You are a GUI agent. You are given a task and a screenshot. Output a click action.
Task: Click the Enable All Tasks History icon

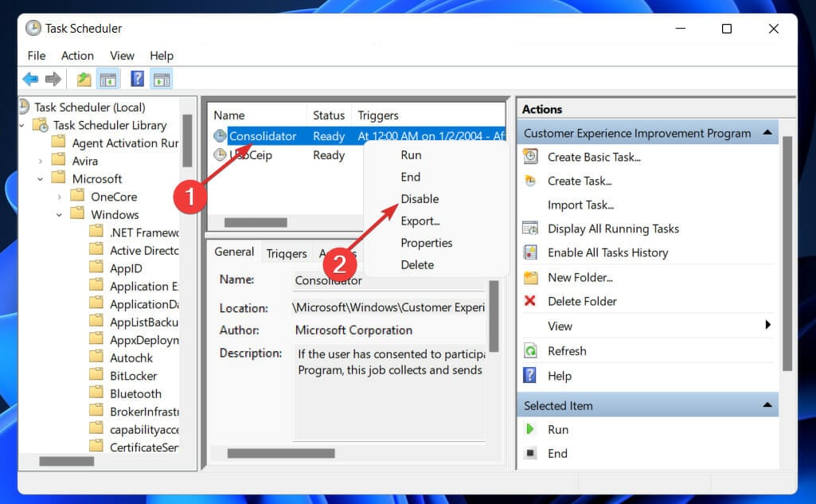[530, 252]
